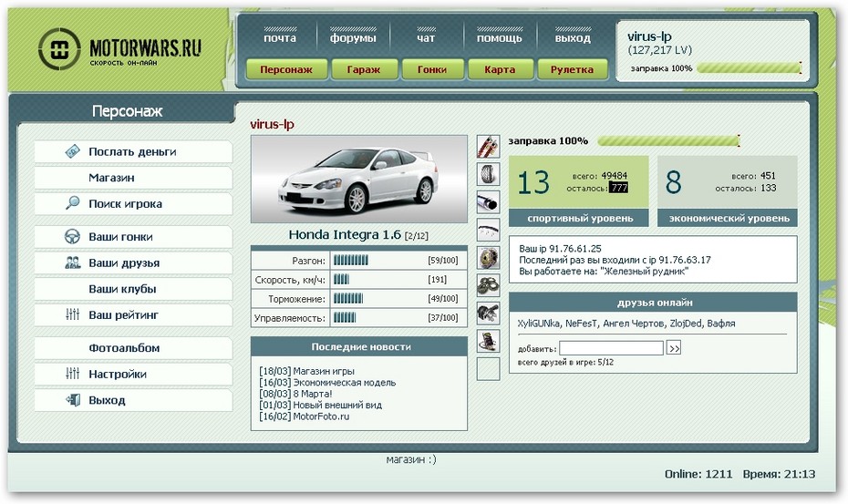Click friend name NeFesT
Image resolution: width=848 pixels, height=504 pixels.
582,324
